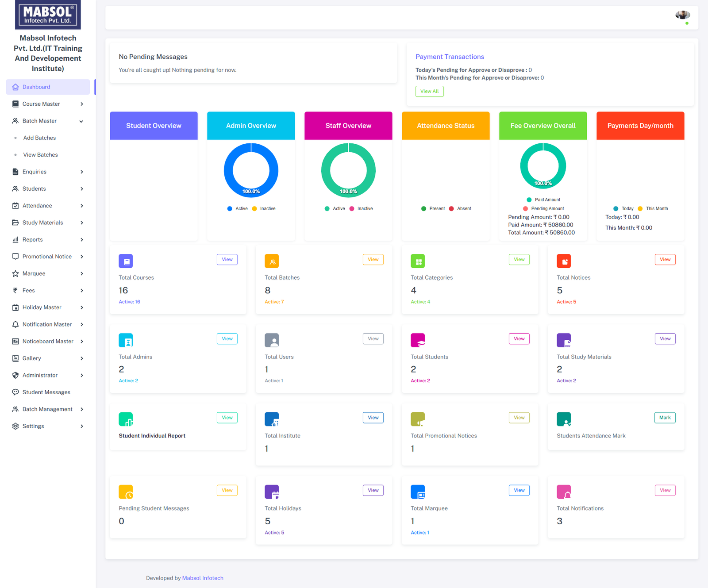Click the Total Courses card icon
The width and height of the screenshot is (708, 588).
point(126,261)
